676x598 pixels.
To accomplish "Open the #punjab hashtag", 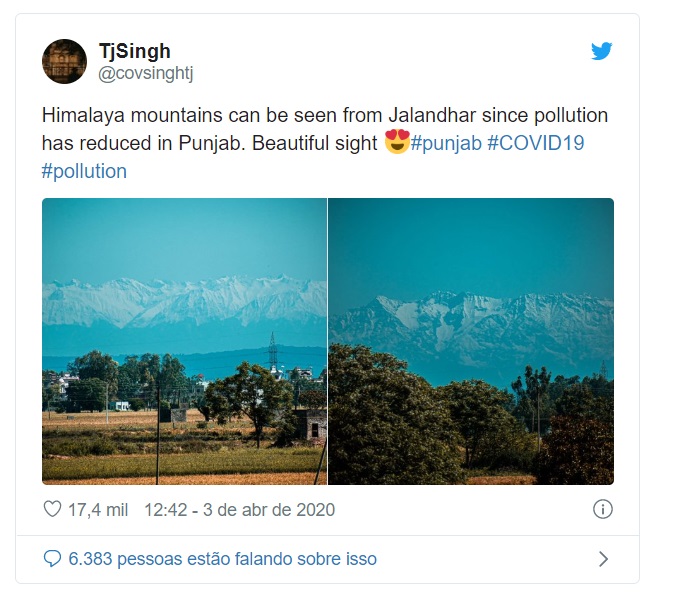I will (x=445, y=143).
